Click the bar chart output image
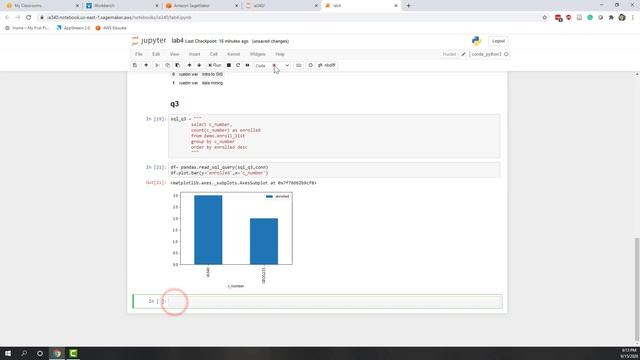 coord(232,240)
